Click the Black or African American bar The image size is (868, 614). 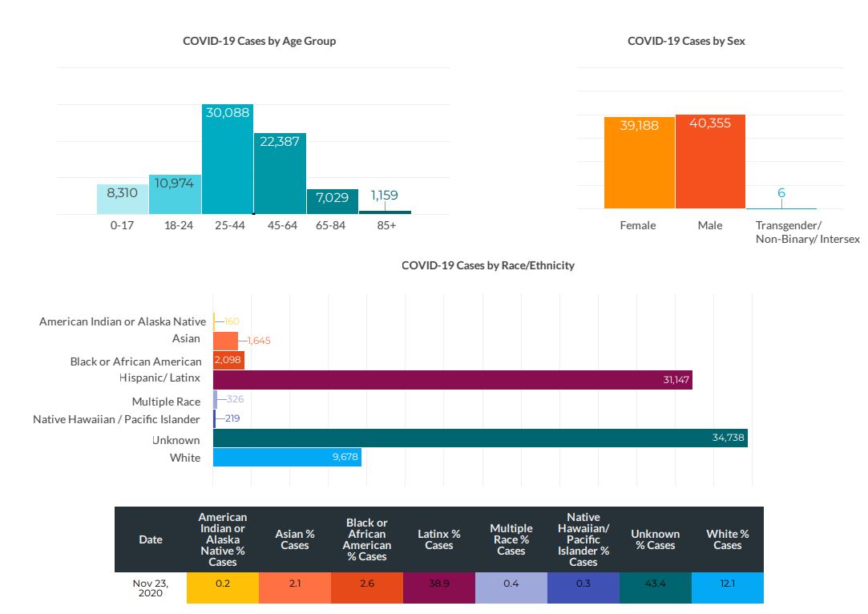(228, 361)
